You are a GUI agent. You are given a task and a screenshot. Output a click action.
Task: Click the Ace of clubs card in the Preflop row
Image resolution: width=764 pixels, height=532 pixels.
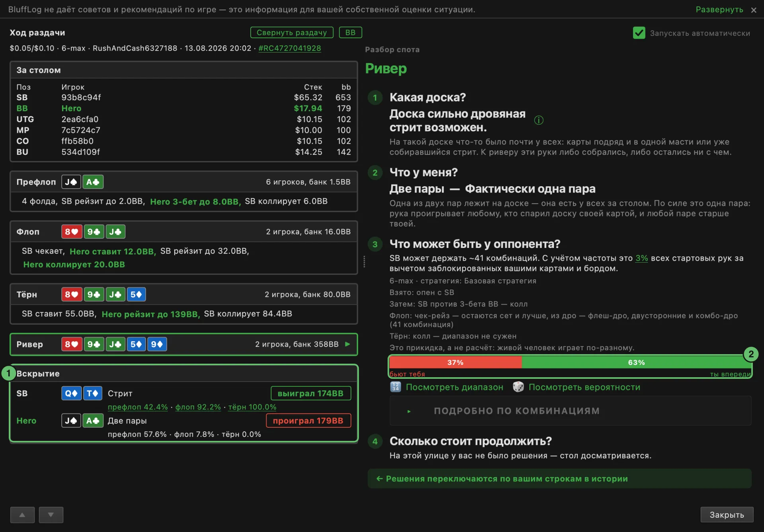93,182
